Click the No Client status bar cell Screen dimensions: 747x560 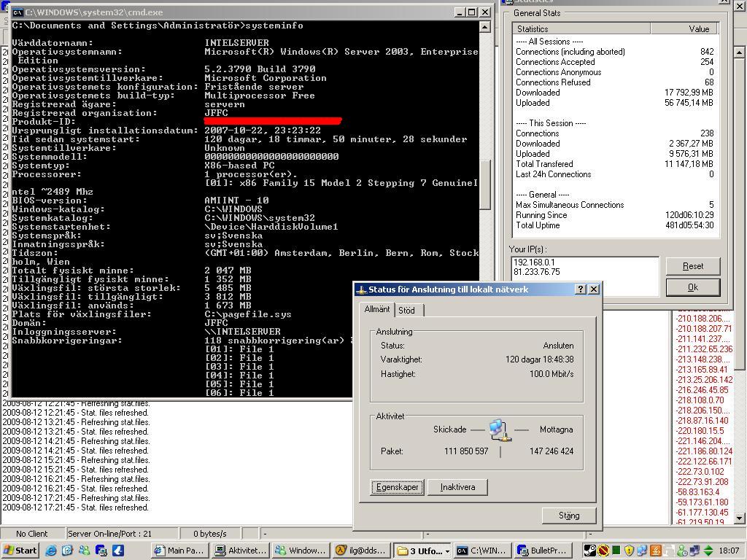click(32, 534)
